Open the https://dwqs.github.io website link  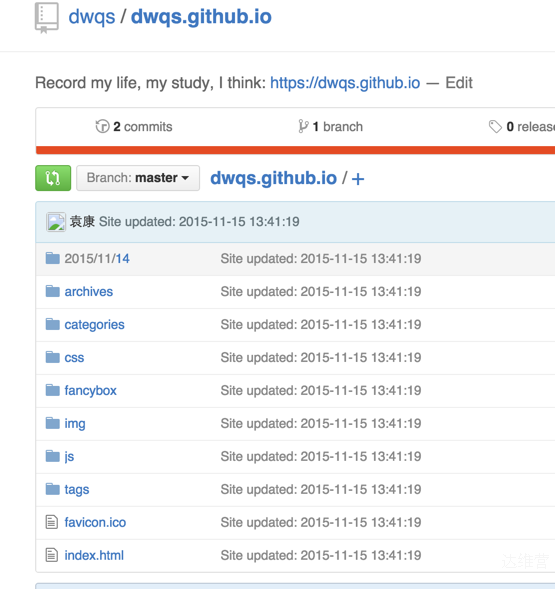point(345,83)
